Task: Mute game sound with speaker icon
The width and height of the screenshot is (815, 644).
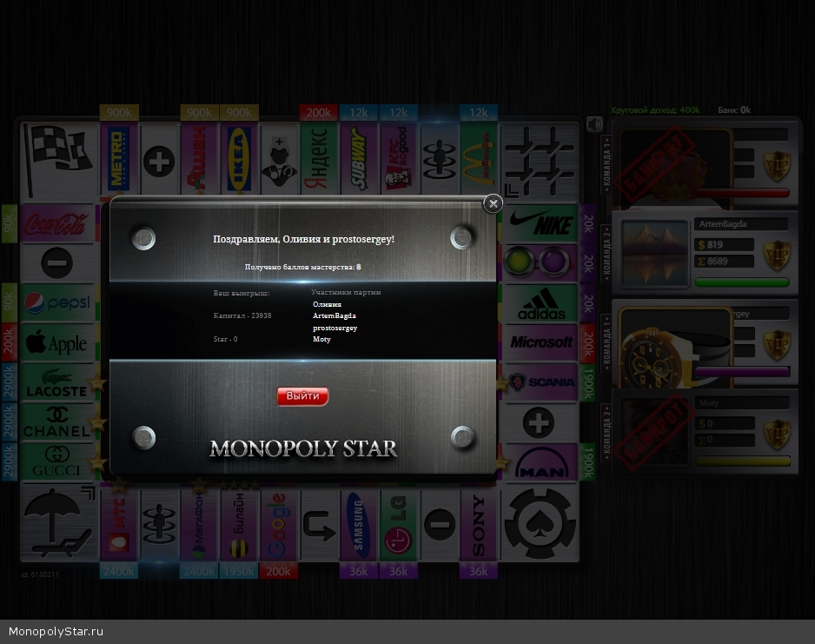Action: pos(594,124)
